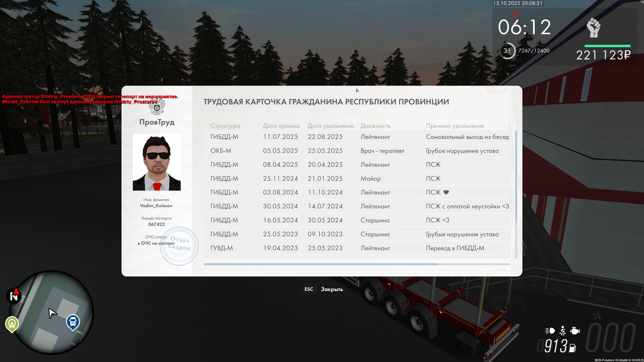Click the 7267/12400 experience counter
Viewport: 644px width, 362px height.
click(534, 51)
